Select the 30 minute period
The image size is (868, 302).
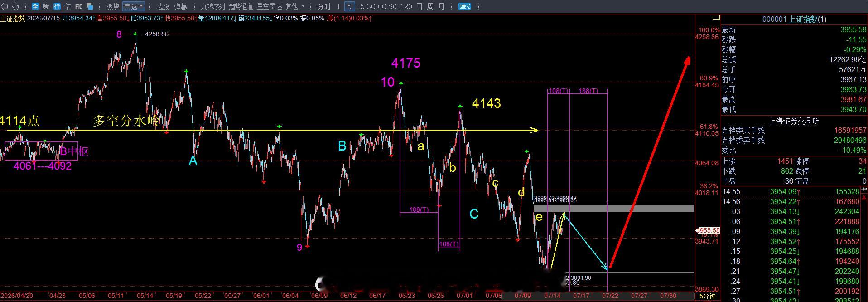(x=371, y=6)
